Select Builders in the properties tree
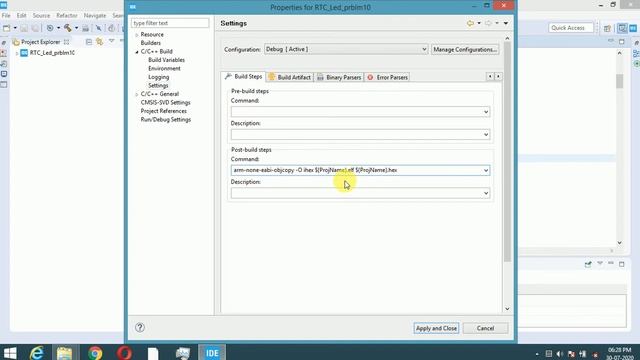Image resolution: width=640 pixels, height=360 pixels. tap(151, 43)
